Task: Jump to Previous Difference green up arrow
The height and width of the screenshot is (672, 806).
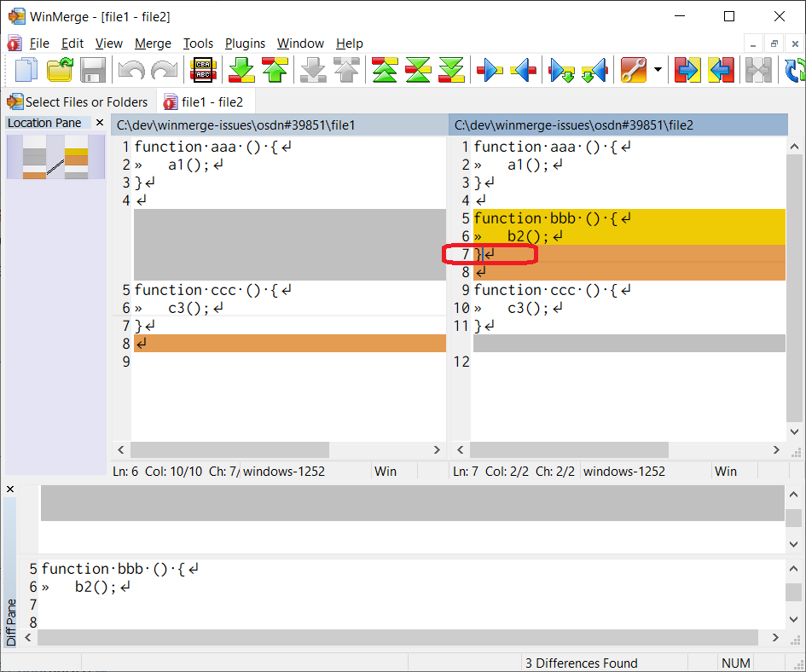Action: coord(275,71)
